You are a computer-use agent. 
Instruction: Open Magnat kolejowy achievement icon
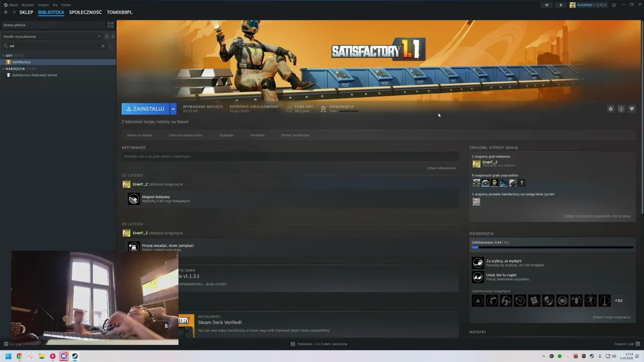[x=133, y=199]
